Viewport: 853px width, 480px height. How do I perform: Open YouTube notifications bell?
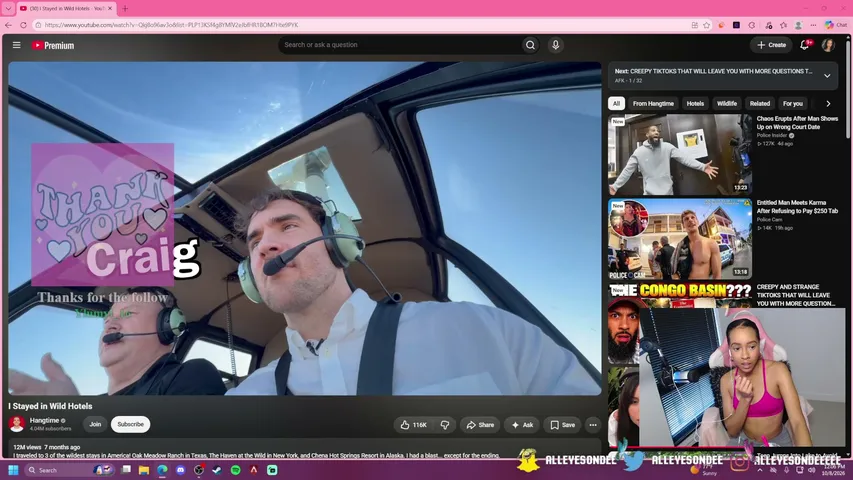point(805,45)
